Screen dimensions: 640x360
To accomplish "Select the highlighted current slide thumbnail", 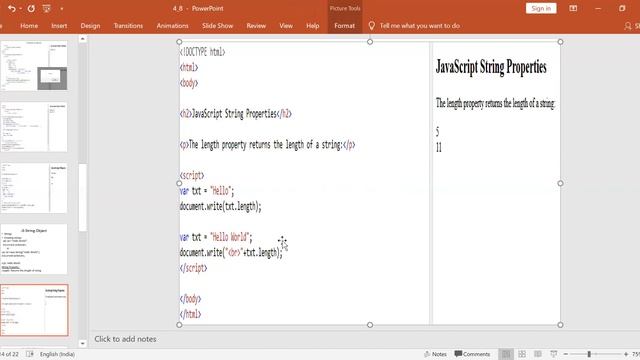I will click(34, 310).
